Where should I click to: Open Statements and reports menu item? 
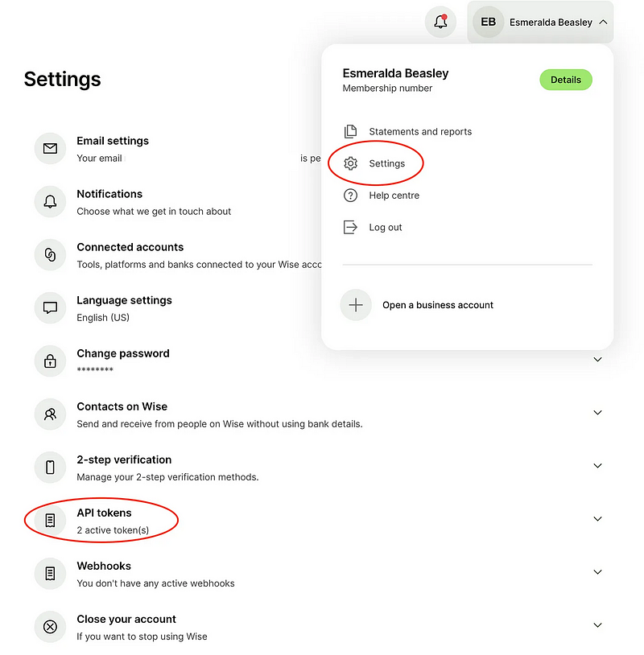click(x=419, y=132)
